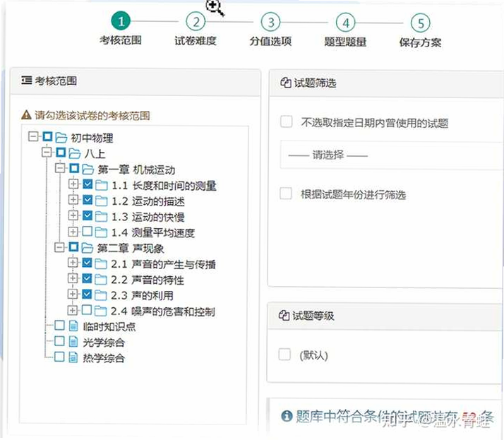Select the 考核范围 step label

coord(121,40)
